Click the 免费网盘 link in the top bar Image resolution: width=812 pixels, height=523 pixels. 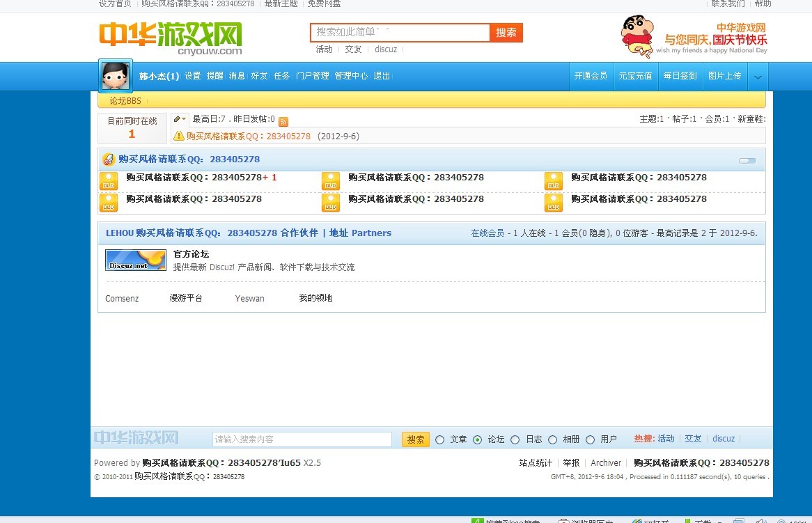tap(325, 3)
